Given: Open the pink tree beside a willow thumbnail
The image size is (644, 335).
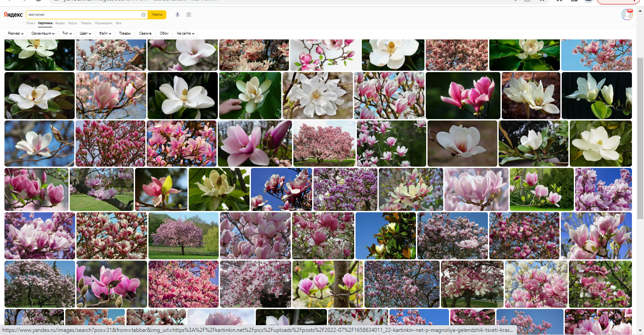Looking at the screenshot, I should coord(183,236).
